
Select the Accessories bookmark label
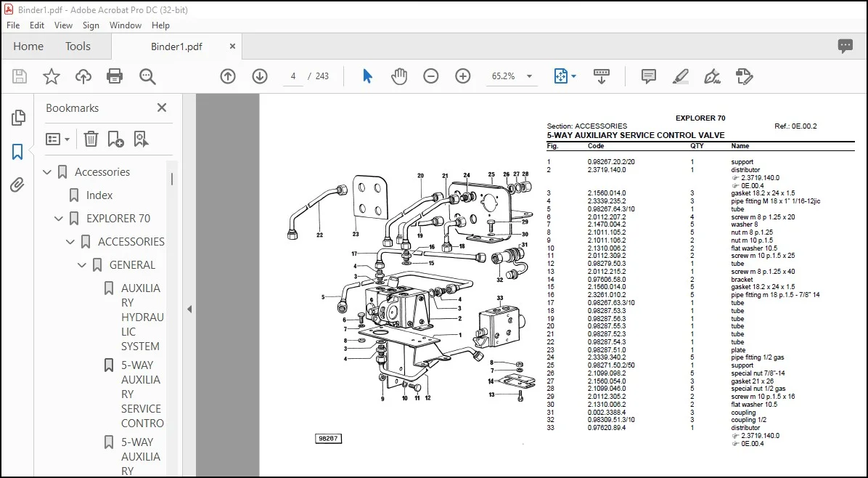click(x=102, y=172)
